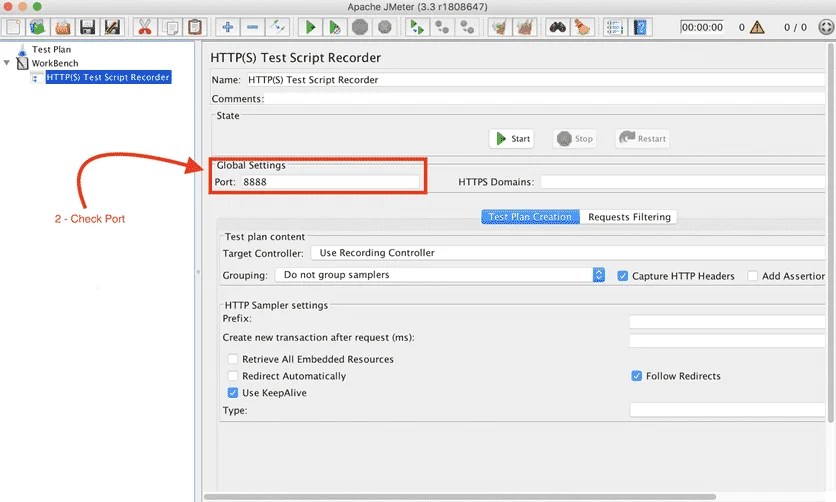
Task: Click the Clear results broom icon
Action: (x=499, y=27)
